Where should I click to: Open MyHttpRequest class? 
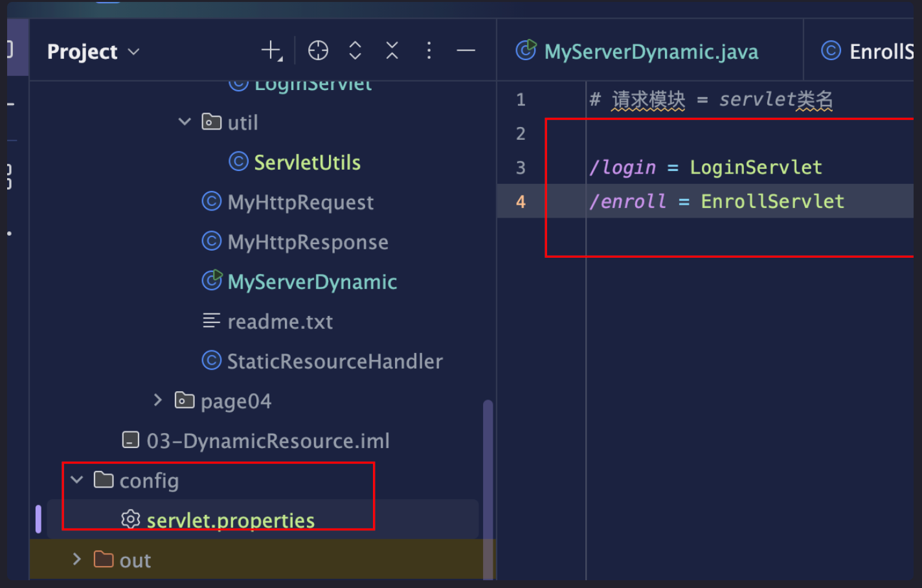300,202
